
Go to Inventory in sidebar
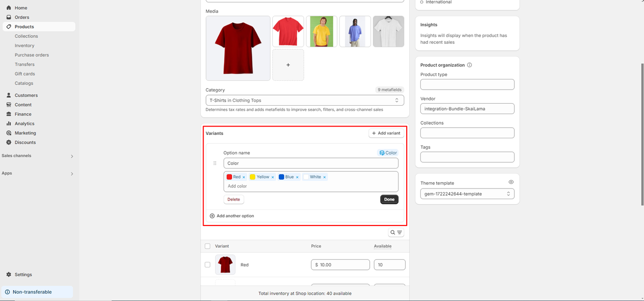click(24, 46)
